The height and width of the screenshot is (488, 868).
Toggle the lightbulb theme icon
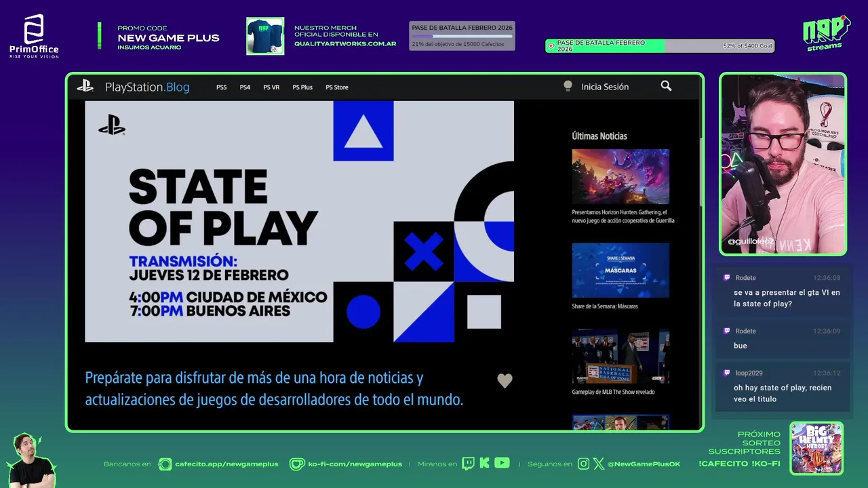tap(568, 86)
